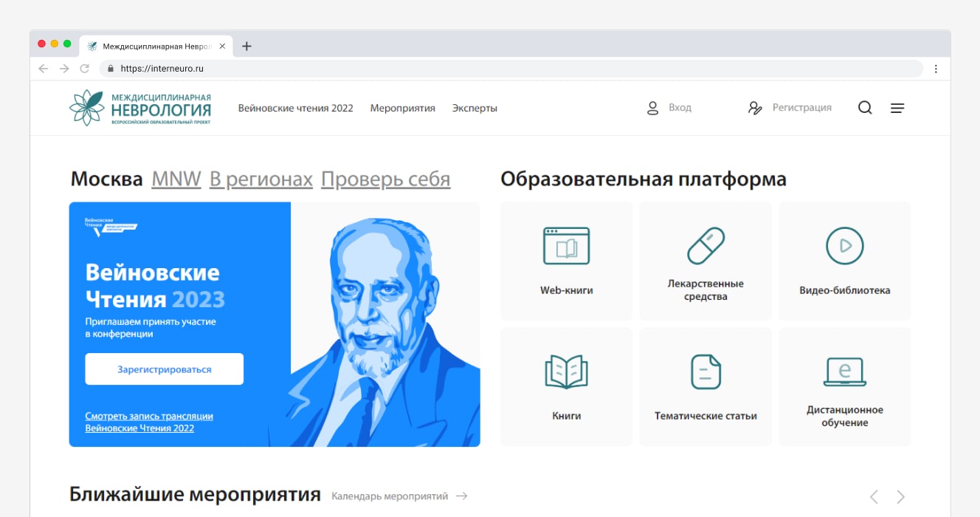The width and height of the screenshot is (980, 517).
Task: Show previous events with left chevron
Action: coord(874,496)
